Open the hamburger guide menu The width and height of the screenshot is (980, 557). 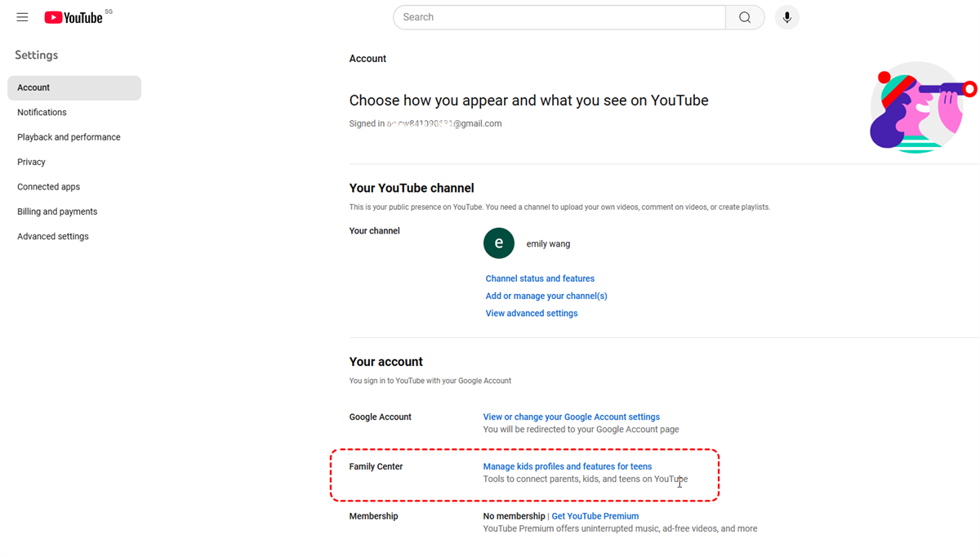click(22, 17)
